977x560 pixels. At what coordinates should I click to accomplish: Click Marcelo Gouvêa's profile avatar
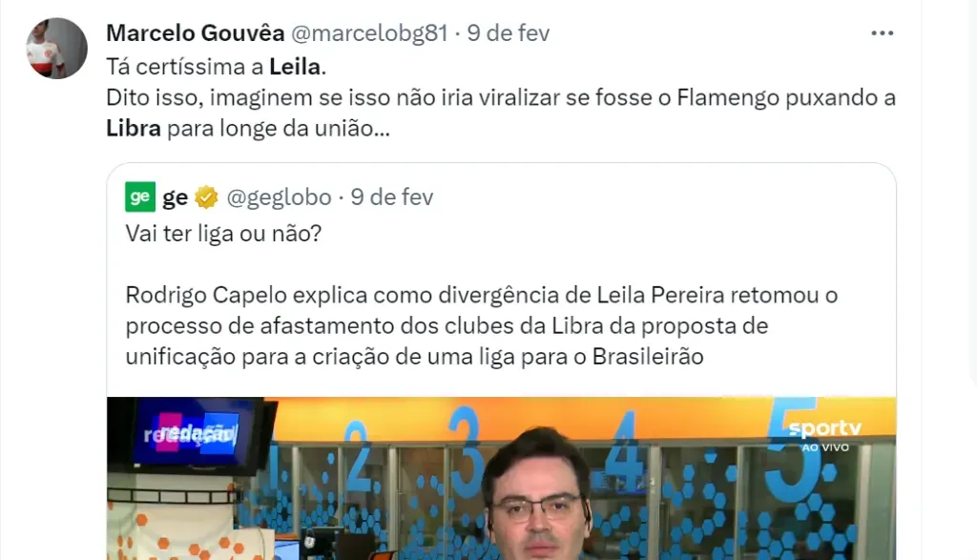click(56, 49)
